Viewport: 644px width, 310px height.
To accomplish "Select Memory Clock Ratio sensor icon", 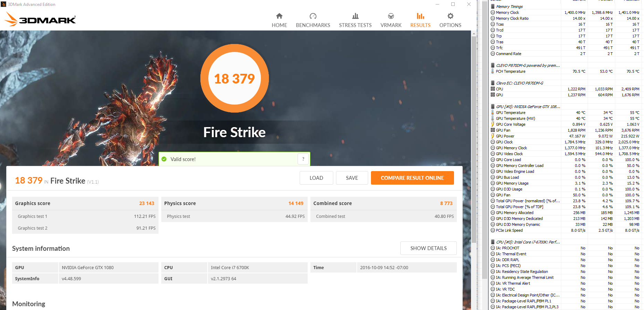I will pos(493,18).
